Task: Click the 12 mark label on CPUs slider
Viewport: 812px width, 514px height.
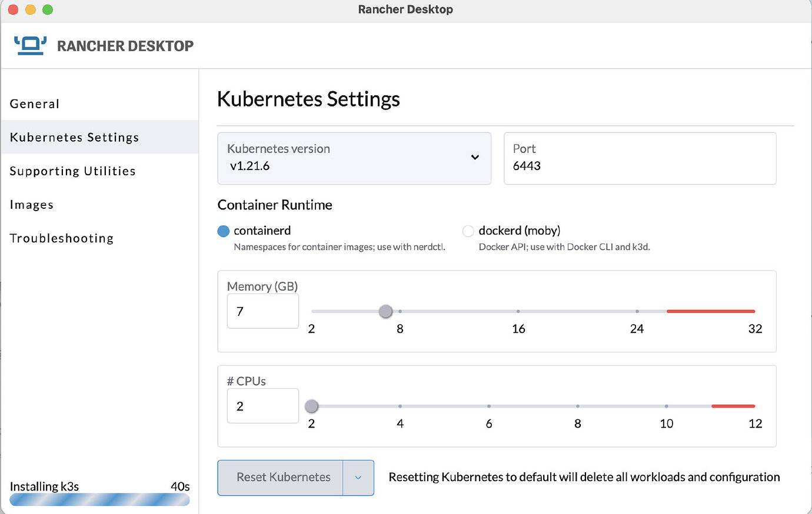Action: click(756, 423)
